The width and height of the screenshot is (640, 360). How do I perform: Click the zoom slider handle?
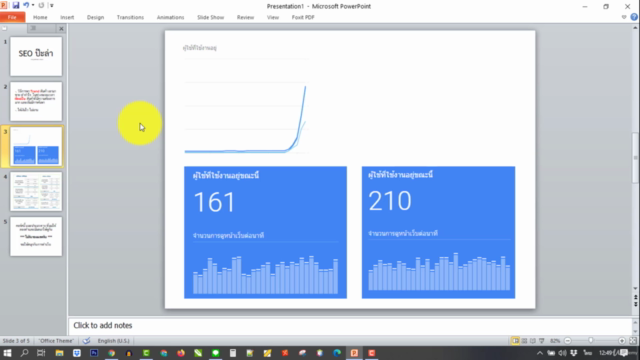[x=591, y=340]
